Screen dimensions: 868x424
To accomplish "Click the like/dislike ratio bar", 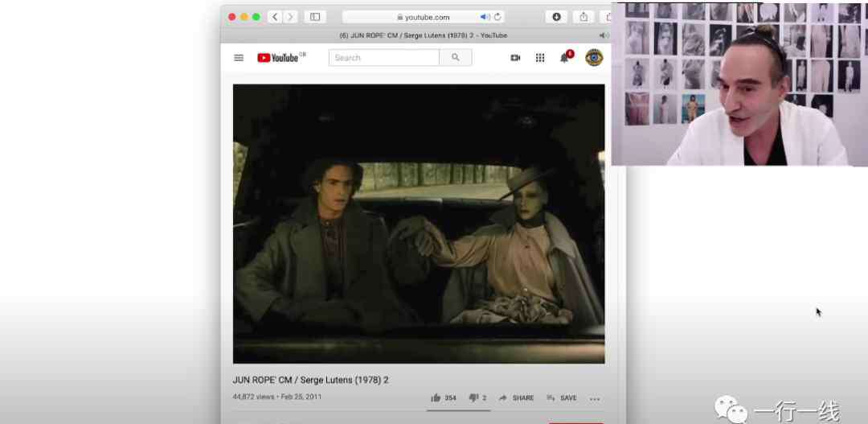I will (x=458, y=410).
